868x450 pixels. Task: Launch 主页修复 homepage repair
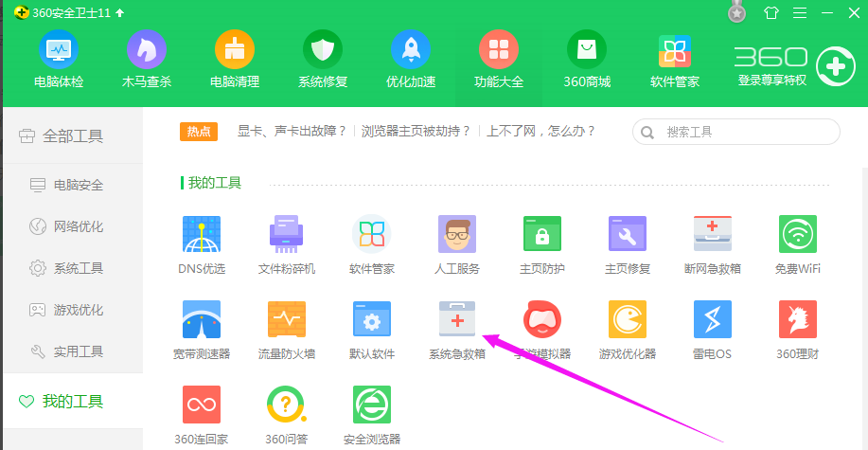click(x=628, y=245)
